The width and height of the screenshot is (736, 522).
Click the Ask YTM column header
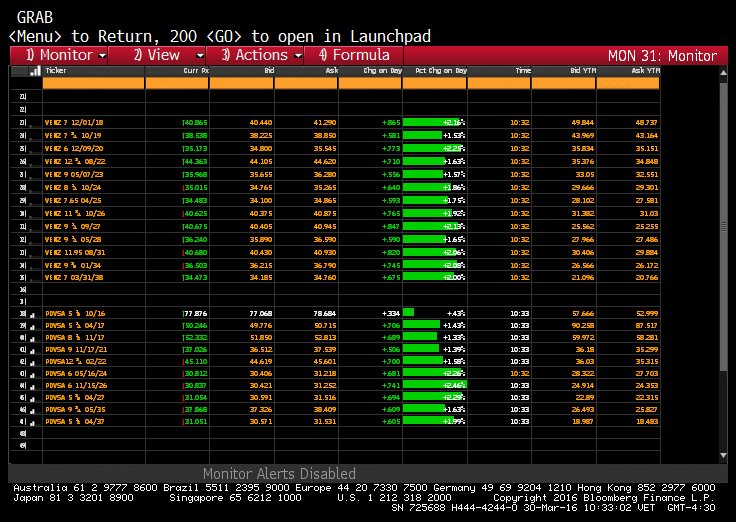628,71
